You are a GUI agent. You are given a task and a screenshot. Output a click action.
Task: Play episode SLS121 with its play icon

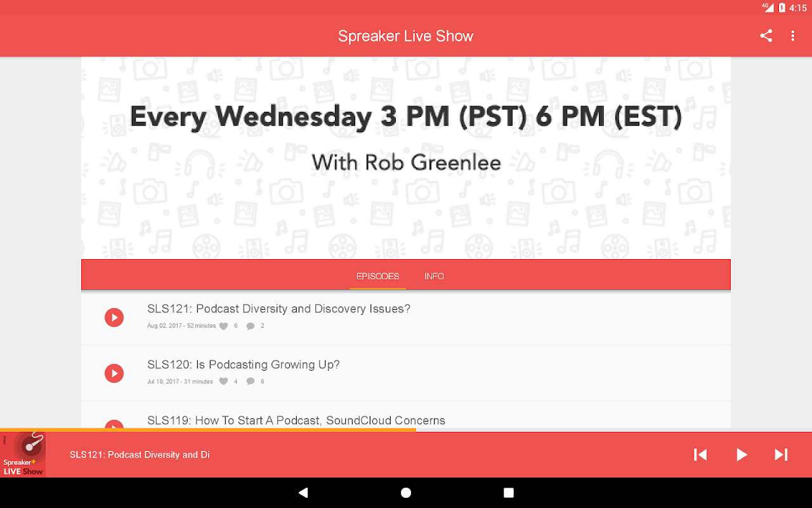click(114, 317)
